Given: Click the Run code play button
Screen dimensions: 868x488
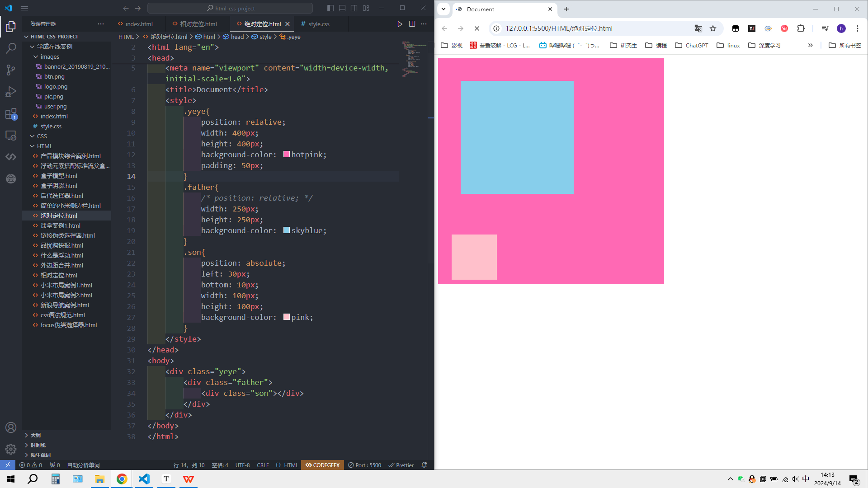Looking at the screenshot, I should point(400,24).
